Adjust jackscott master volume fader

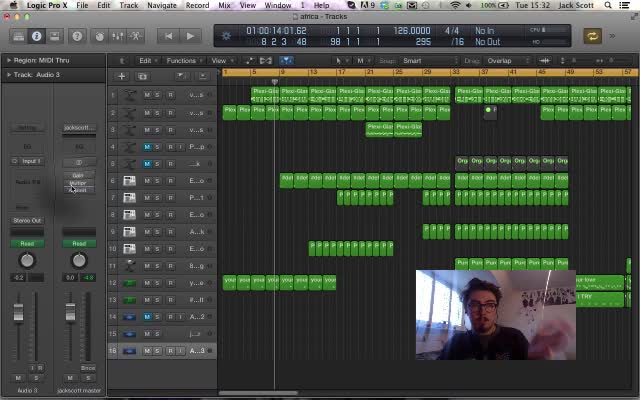[70, 312]
